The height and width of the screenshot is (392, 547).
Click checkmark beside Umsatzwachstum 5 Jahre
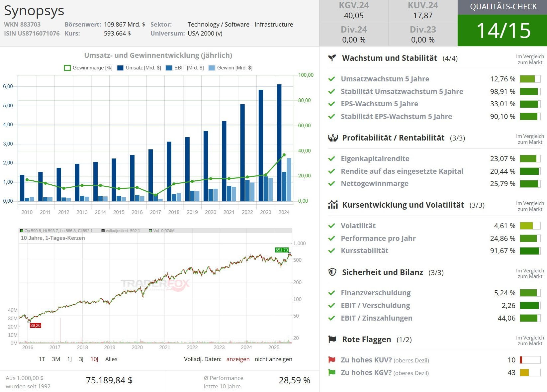[x=331, y=79]
